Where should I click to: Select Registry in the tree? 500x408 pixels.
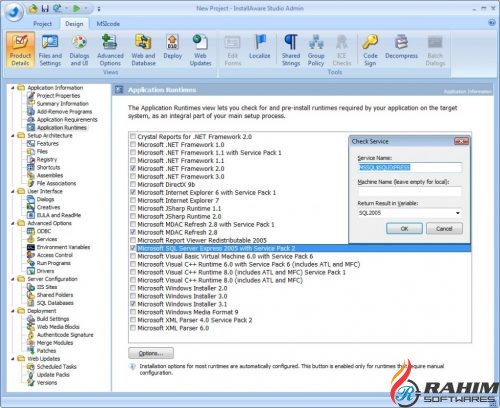coord(47,160)
